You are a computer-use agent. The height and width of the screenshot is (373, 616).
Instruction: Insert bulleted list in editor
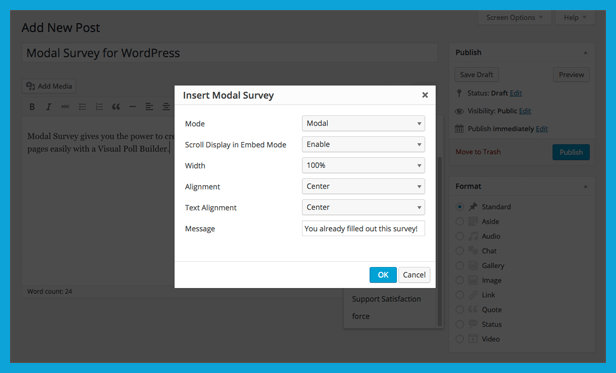(x=82, y=107)
